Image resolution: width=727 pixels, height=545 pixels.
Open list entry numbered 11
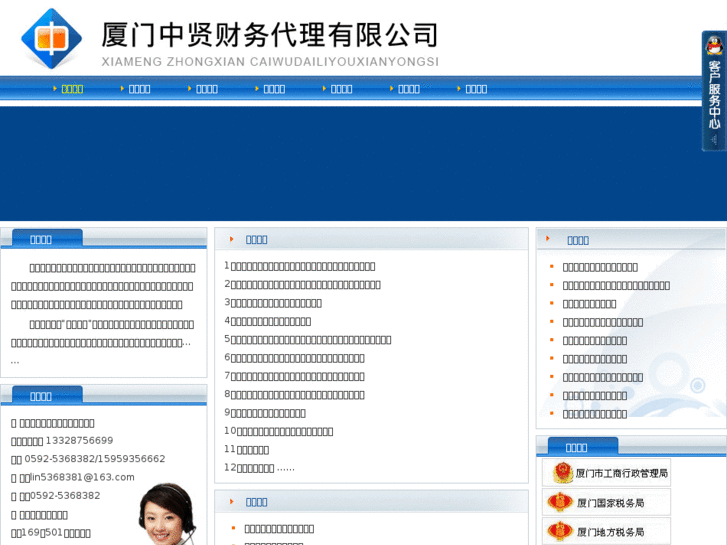(x=247, y=449)
